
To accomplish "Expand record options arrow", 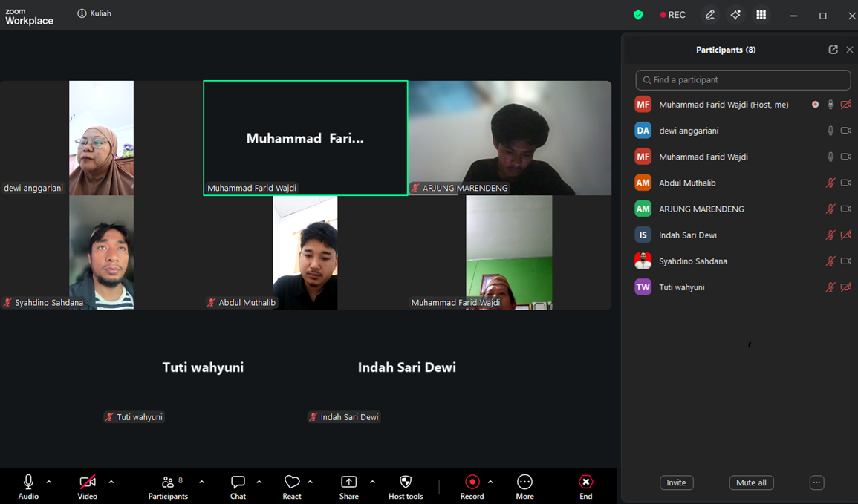I will [x=490, y=482].
